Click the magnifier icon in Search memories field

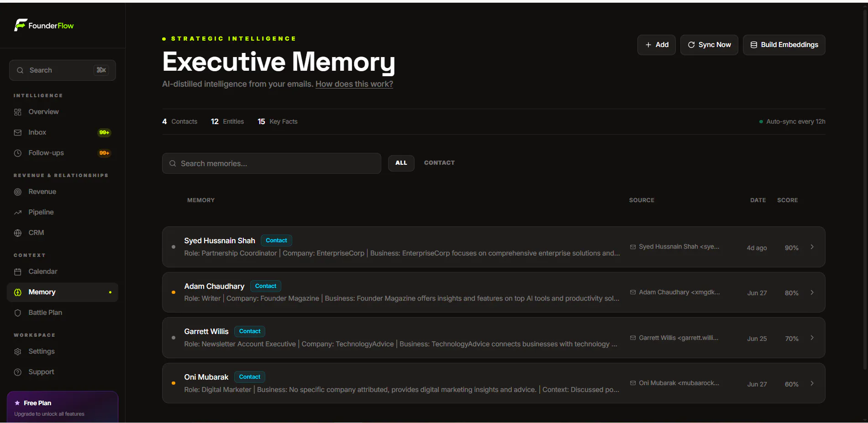tap(173, 163)
